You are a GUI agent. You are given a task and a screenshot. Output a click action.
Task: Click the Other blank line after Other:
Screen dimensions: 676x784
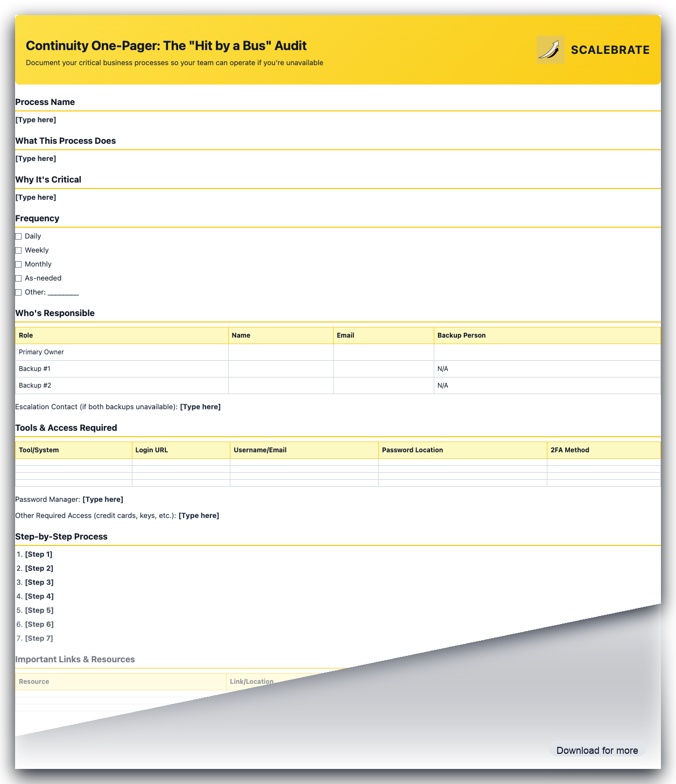tap(64, 292)
